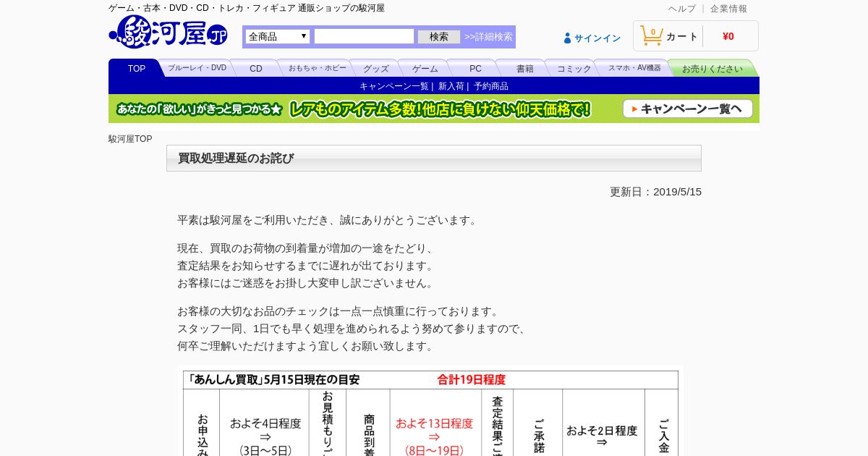Select the TOP tab
Image resolution: width=868 pixels, height=456 pixels.
click(136, 68)
